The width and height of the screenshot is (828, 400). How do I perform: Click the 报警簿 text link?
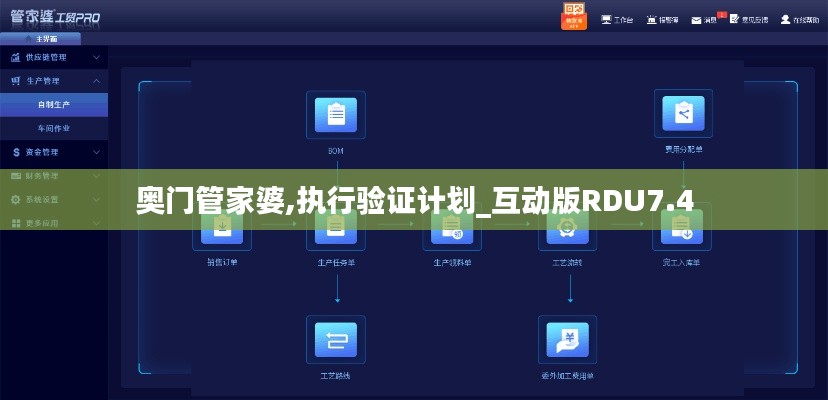(669, 20)
